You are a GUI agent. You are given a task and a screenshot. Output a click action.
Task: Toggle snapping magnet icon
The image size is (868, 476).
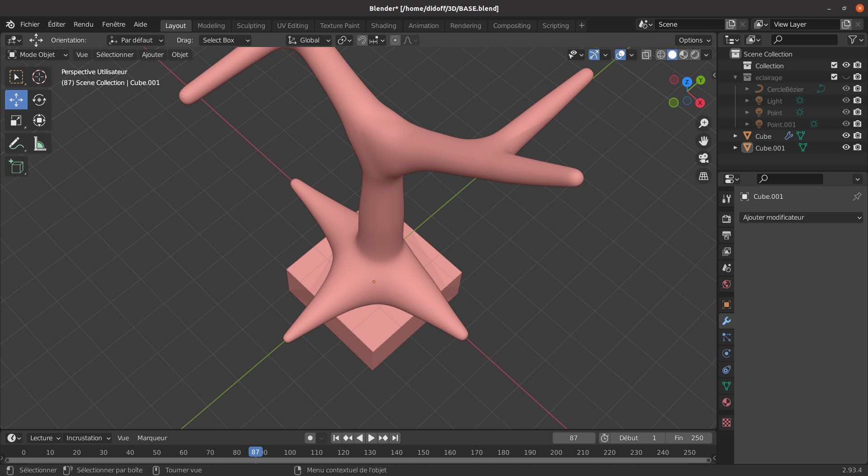pos(362,40)
